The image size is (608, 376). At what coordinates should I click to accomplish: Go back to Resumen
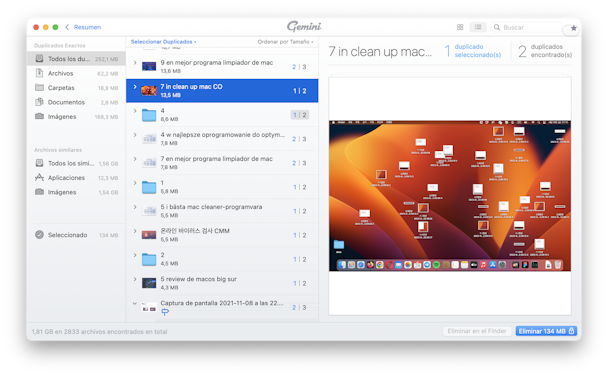coord(83,27)
